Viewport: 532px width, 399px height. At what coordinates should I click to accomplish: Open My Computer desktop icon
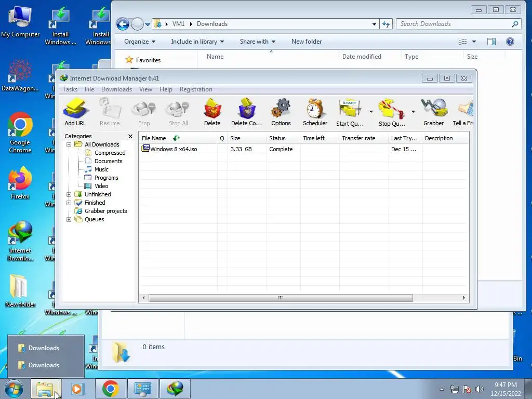click(x=20, y=21)
